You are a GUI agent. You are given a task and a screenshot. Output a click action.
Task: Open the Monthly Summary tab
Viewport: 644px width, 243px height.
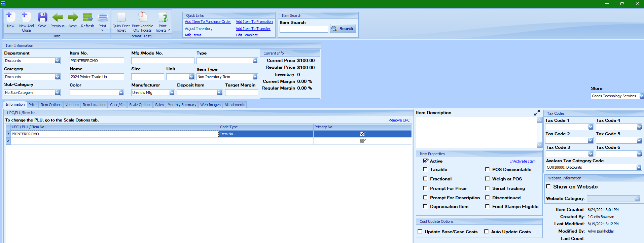coord(182,105)
